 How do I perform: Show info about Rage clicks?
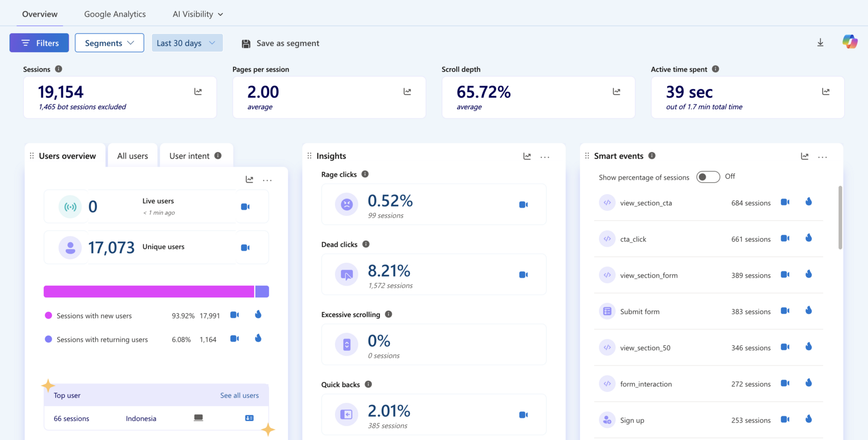[x=365, y=174]
